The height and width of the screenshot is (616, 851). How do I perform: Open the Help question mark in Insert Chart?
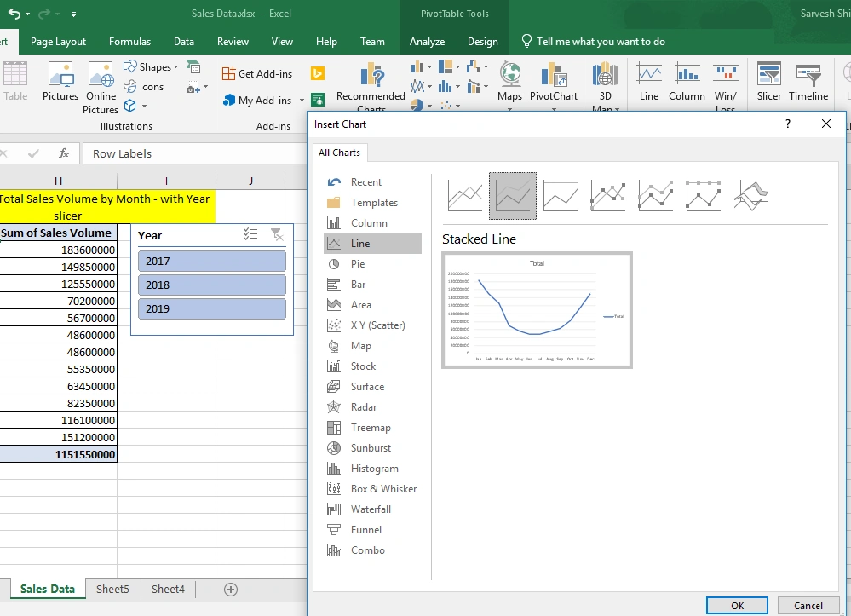[x=788, y=124]
